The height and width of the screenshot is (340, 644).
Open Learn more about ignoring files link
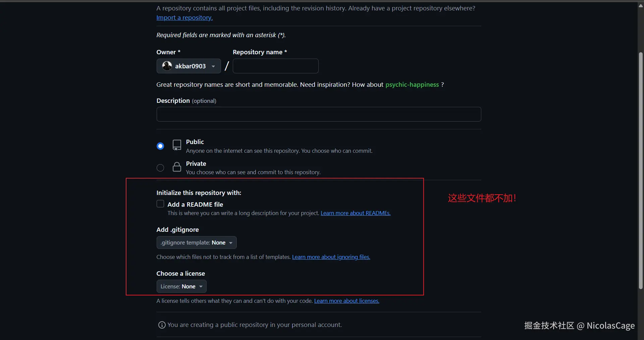point(331,257)
